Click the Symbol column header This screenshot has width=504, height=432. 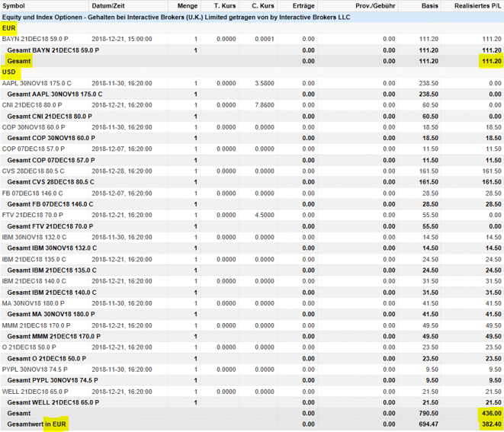[x=14, y=6]
